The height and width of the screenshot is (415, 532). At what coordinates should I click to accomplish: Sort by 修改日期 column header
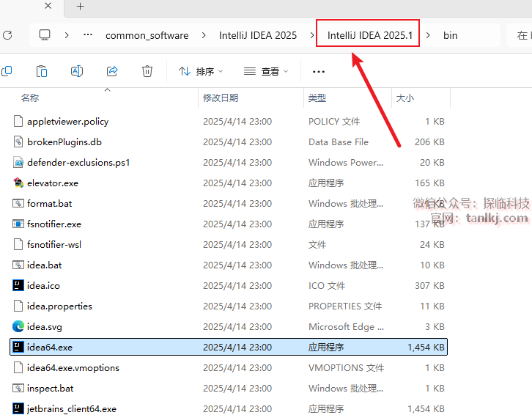click(x=221, y=98)
